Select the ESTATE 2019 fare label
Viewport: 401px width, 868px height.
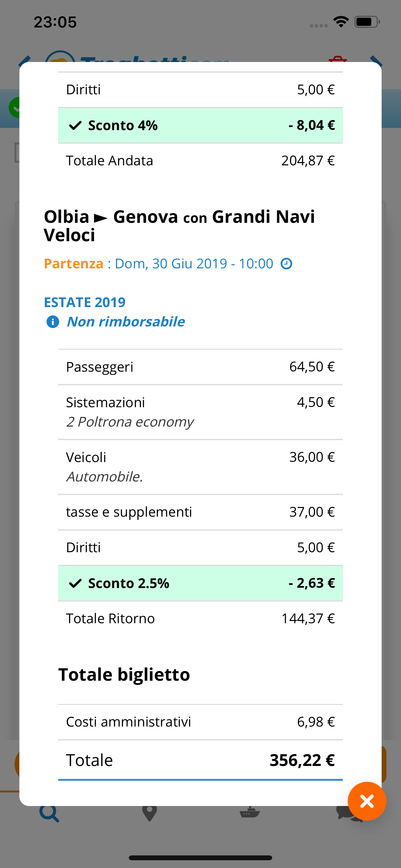click(85, 302)
